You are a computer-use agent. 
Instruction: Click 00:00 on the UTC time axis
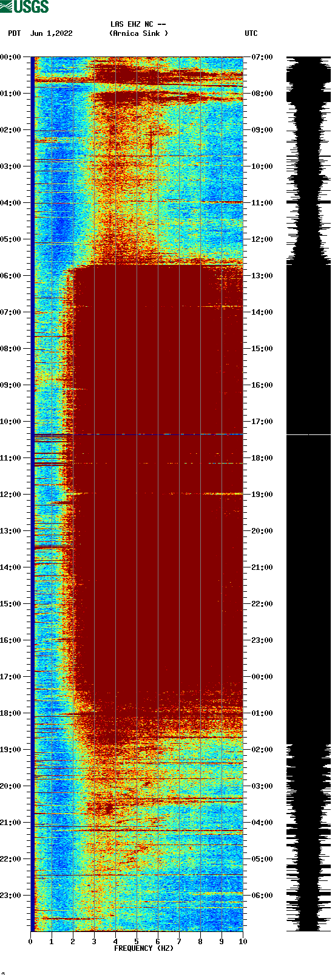click(x=262, y=677)
